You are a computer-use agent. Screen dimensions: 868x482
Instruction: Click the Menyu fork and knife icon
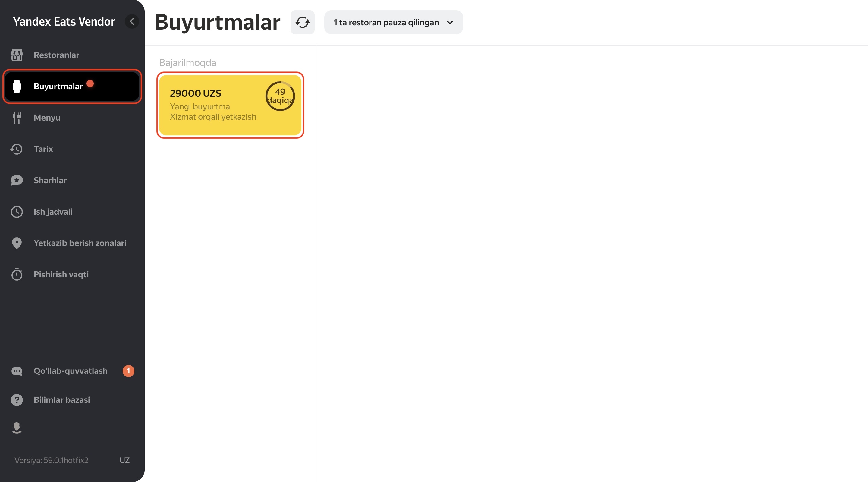[17, 118]
